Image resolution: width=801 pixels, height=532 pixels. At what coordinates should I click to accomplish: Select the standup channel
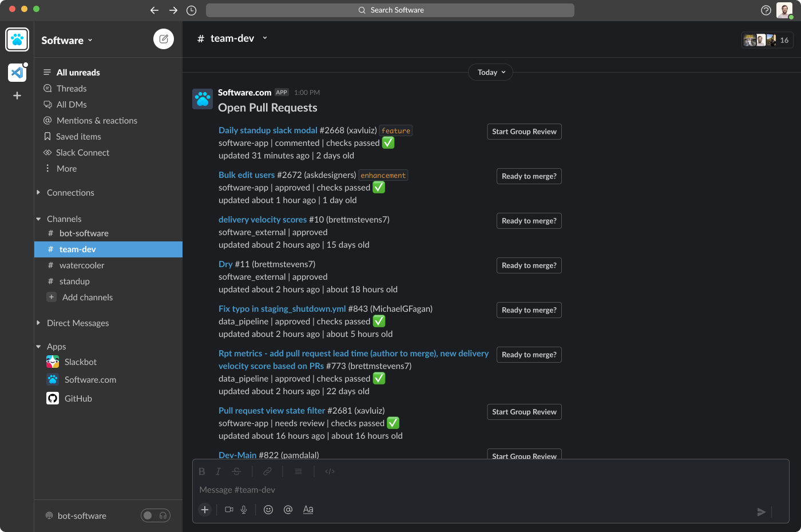(x=108, y=281)
